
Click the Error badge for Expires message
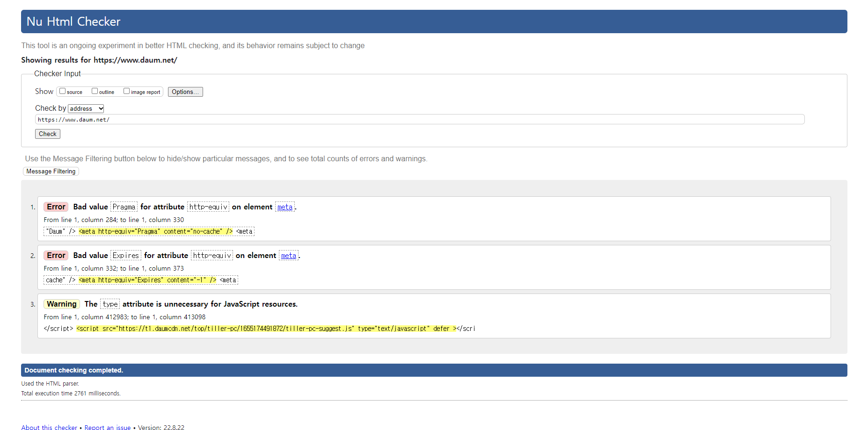click(56, 256)
